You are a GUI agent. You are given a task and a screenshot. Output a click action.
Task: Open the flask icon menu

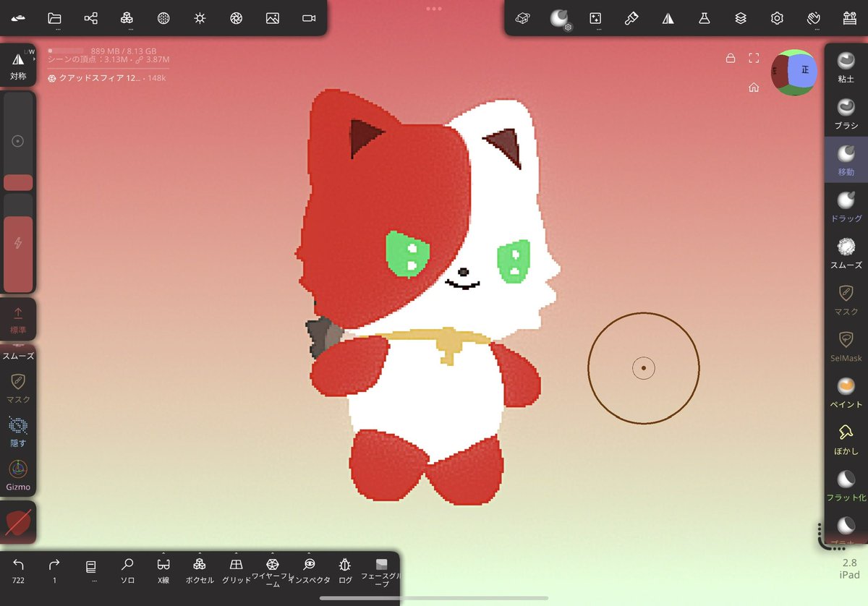click(x=704, y=18)
